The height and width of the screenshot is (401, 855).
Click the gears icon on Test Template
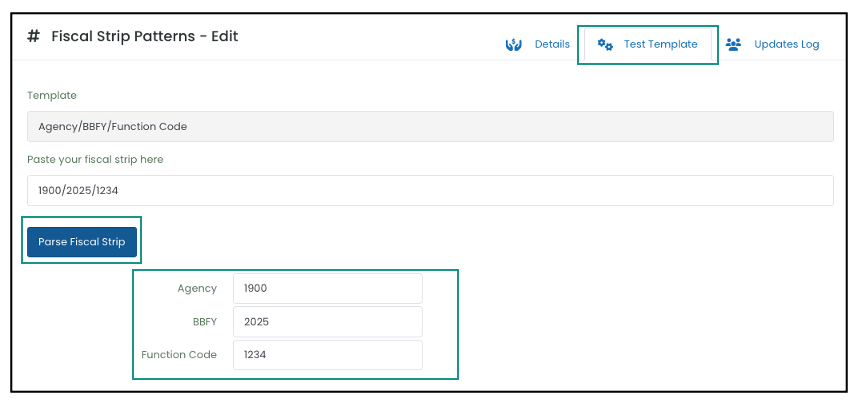pos(605,44)
